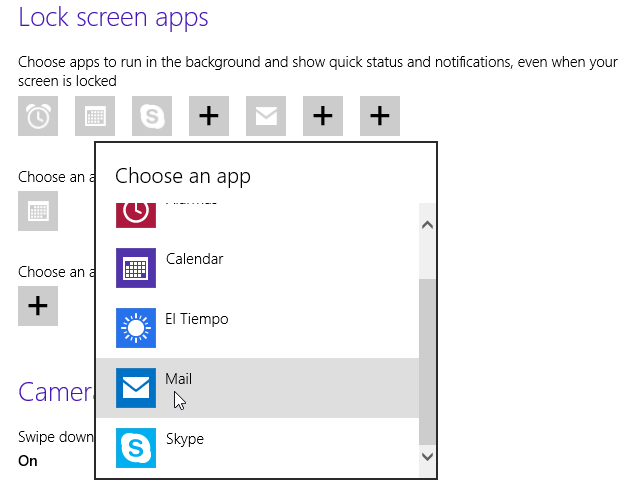Click the Calendar slot in lock screen apps row

pyautogui.click(x=95, y=116)
